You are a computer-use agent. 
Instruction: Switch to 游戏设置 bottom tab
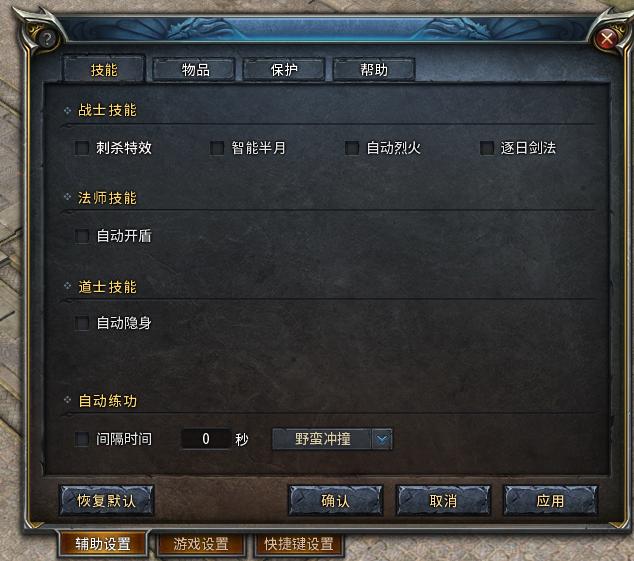tap(201, 544)
